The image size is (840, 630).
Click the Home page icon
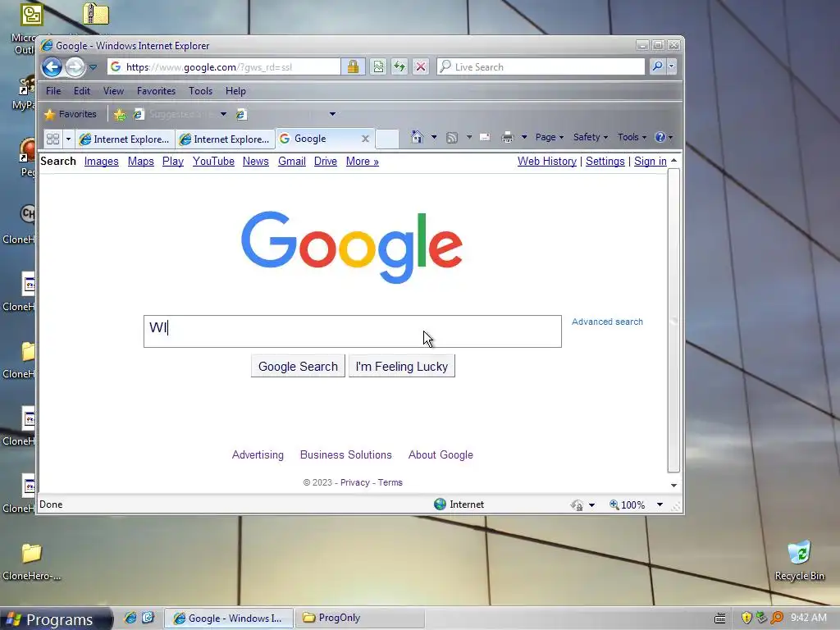pyautogui.click(x=417, y=137)
